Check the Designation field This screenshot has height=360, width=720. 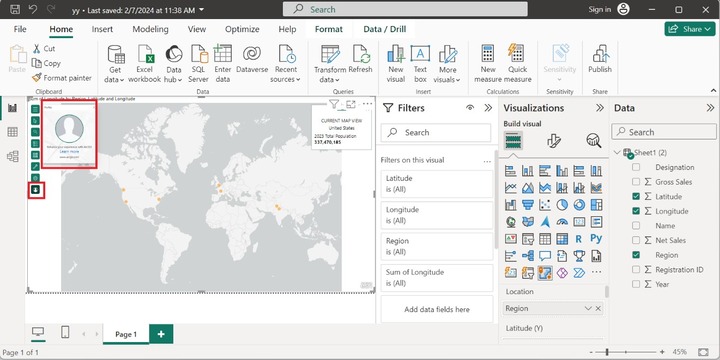coord(636,168)
